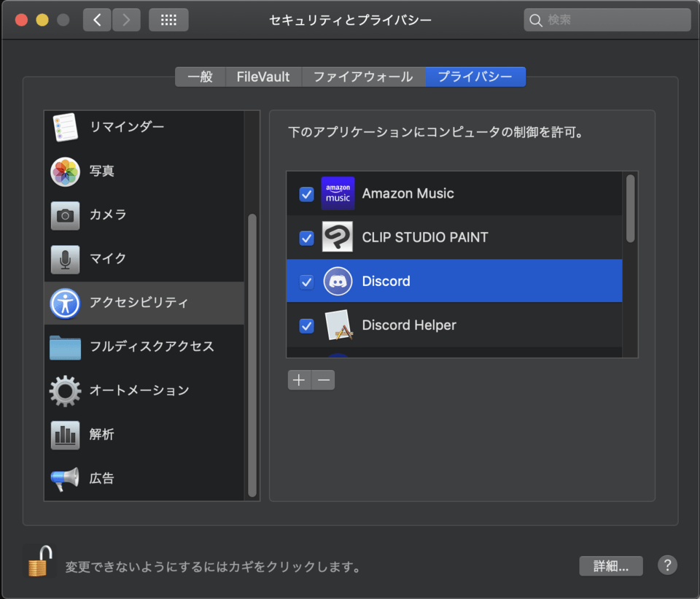Click the search field in title bar

coord(607,20)
